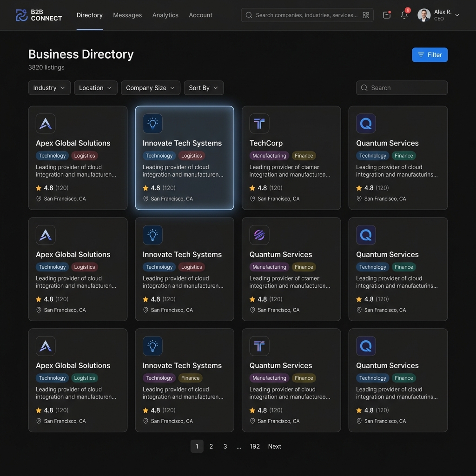Click the star rating on the highlighted Innovate card
Image resolution: width=476 pixels, height=476 pixels.
pos(145,188)
